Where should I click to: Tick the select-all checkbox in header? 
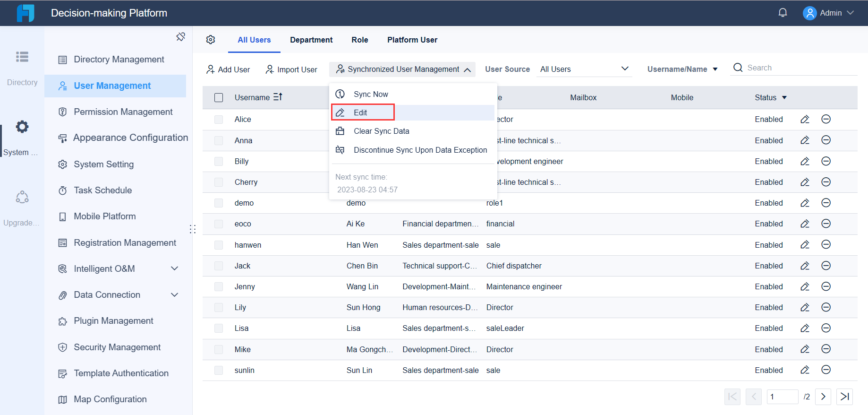(219, 98)
